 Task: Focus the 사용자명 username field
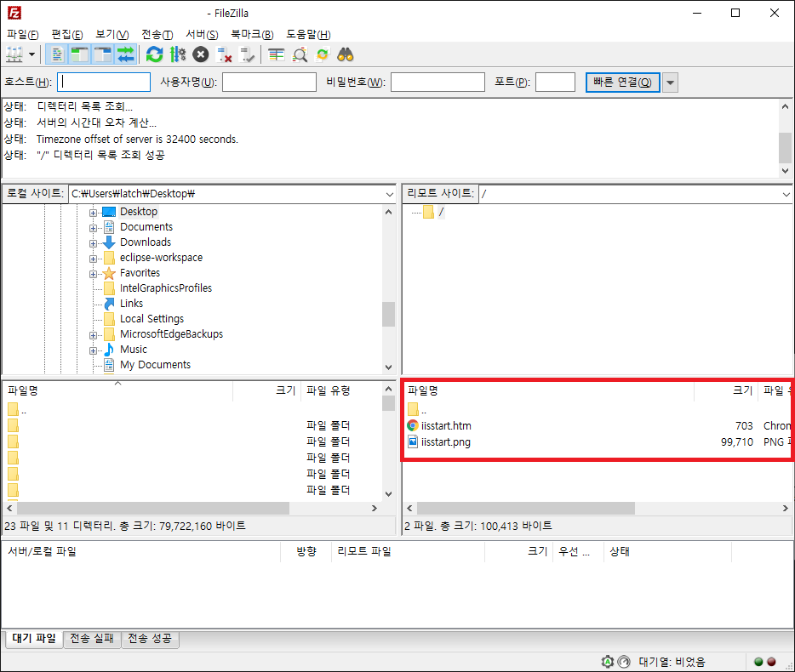click(x=269, y=83)
